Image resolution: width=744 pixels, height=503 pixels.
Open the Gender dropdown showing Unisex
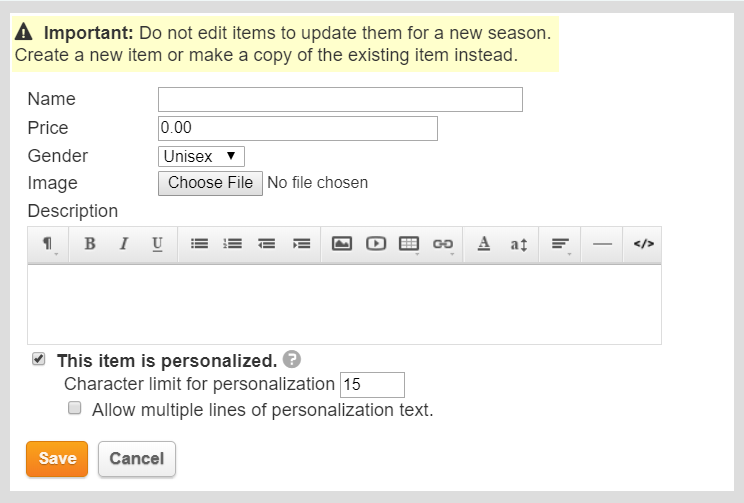[201, 157]
